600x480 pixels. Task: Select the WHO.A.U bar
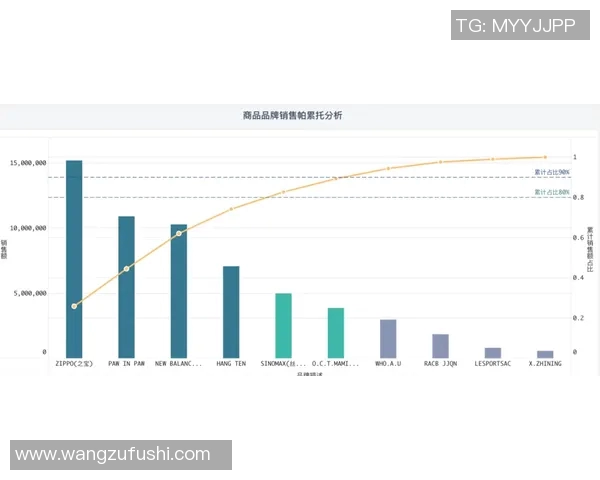tap(388, 339)
